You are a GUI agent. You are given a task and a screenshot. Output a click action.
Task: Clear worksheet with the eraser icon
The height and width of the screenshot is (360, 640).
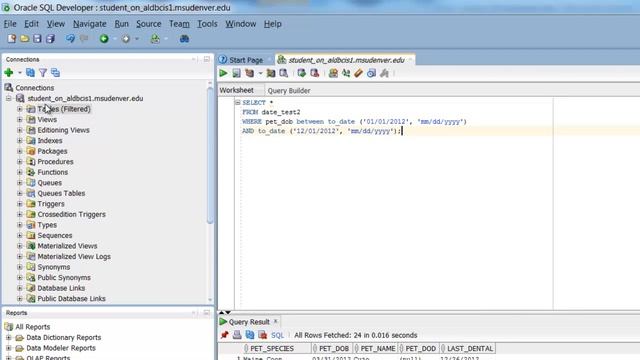[x=358, y=73]
